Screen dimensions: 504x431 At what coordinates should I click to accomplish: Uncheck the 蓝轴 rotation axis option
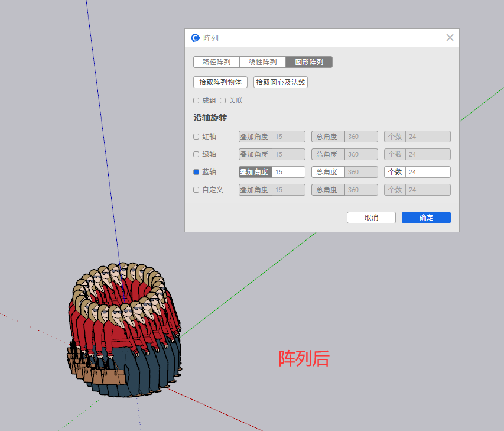click(196, 172)
